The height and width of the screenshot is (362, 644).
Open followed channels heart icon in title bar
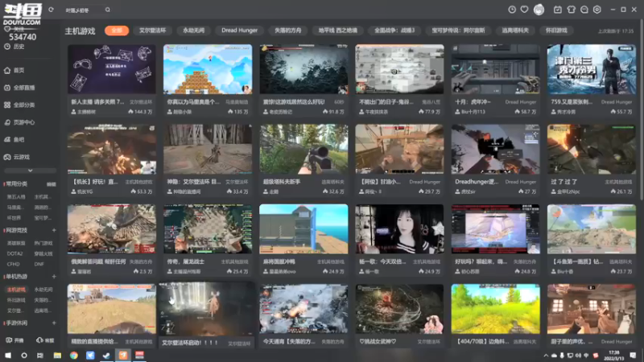[525, 10]
